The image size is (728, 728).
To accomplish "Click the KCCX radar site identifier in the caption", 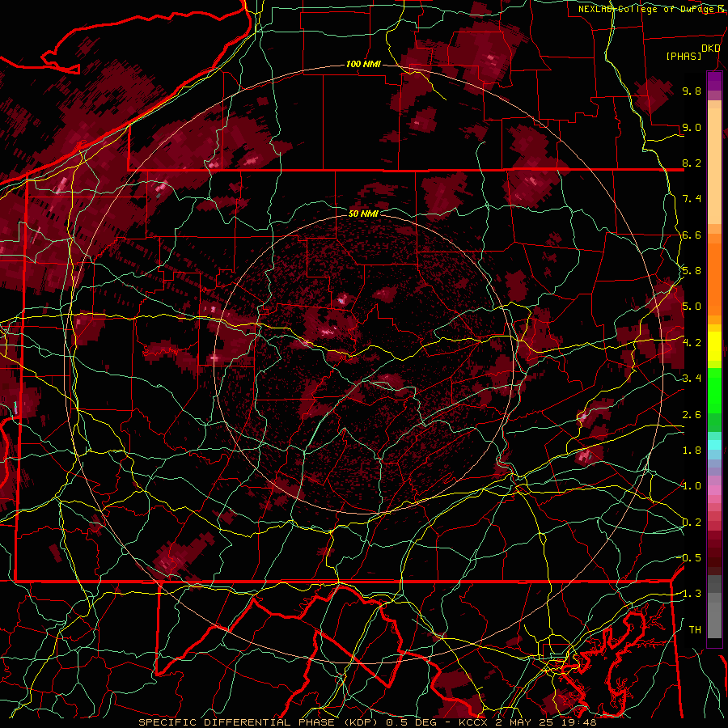I will (x=473, y=722).
